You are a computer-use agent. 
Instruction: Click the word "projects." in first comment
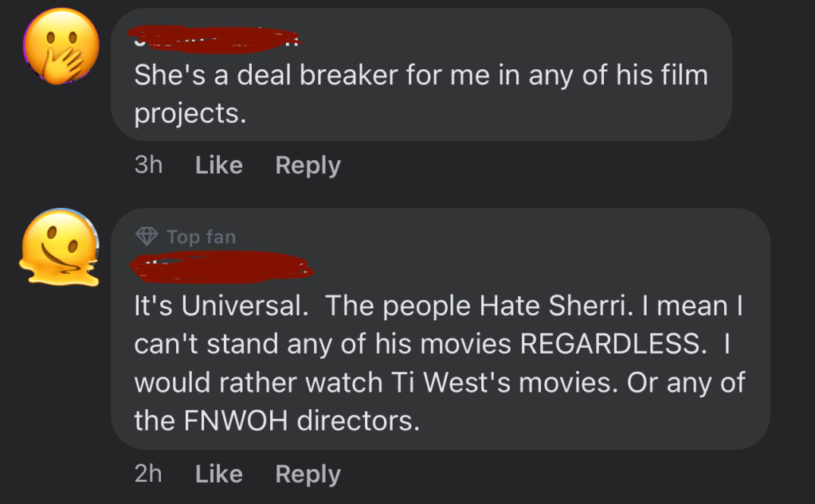[186, 114]
